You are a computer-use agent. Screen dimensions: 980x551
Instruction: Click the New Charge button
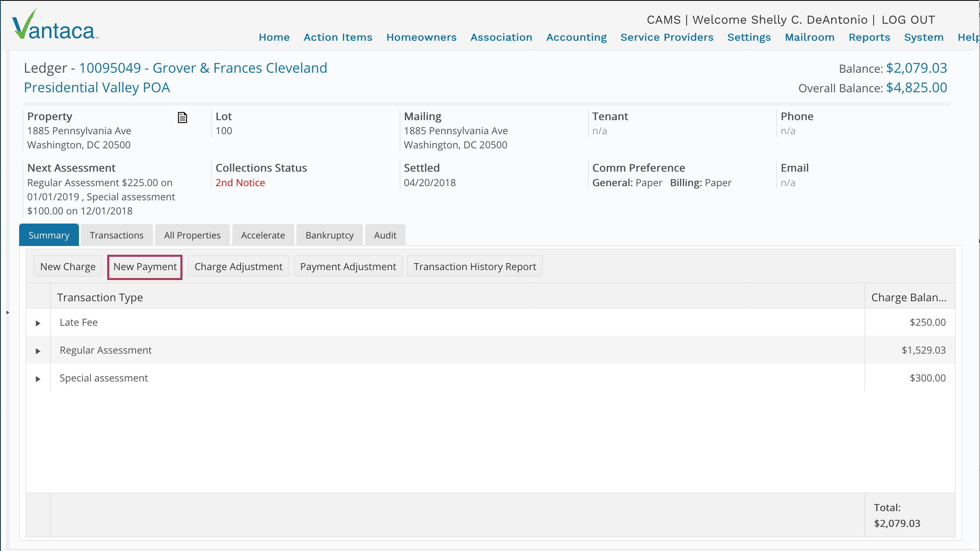tap(68, 267)
